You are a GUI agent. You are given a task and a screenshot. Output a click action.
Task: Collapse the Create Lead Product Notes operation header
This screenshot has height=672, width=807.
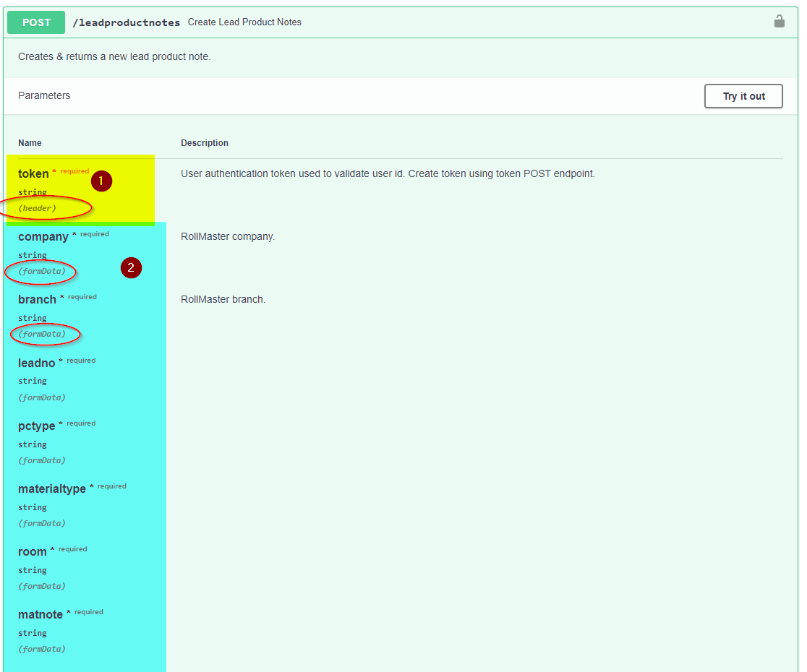point(244,22)
